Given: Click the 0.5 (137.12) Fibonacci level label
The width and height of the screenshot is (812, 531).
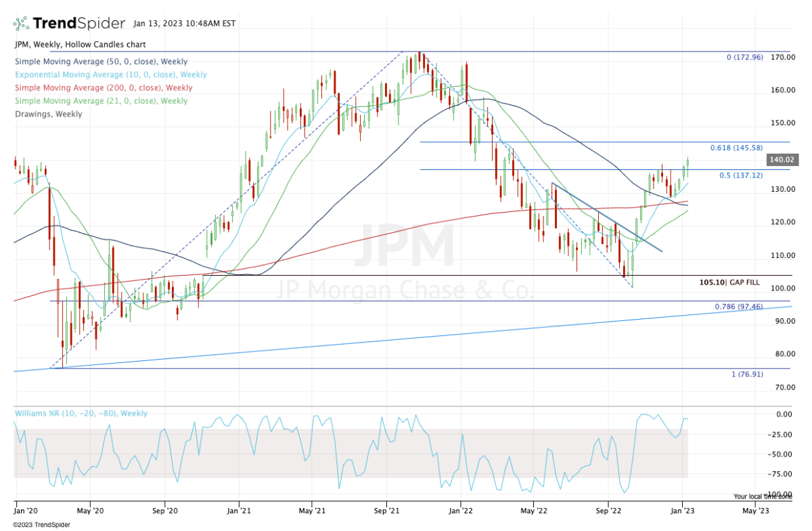Looking at the screenshot, I should click(741, 175).
